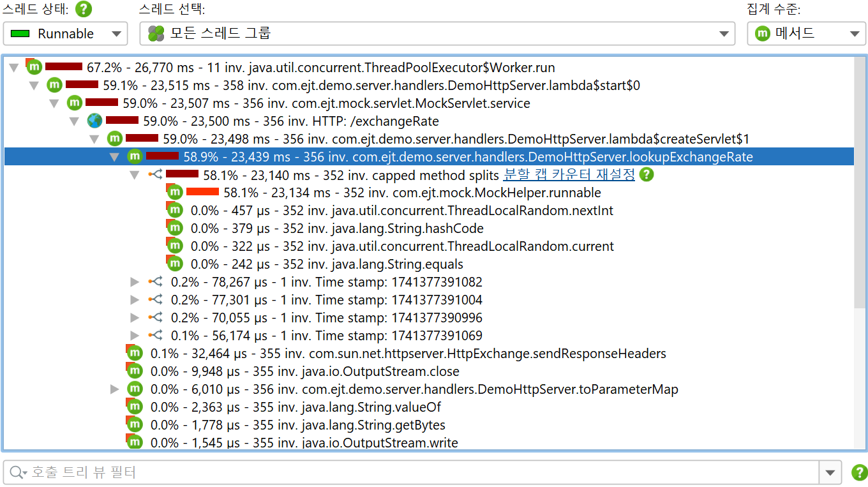Click split icon of capped method splits
This screenshot has width=868, height=487.
point(155,174)
